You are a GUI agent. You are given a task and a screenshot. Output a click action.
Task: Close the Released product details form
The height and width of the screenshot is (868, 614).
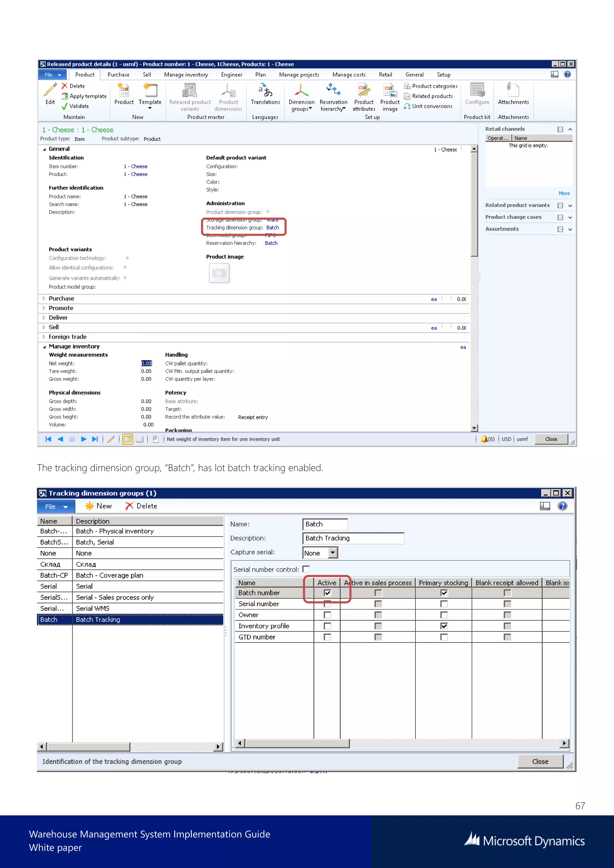click(551, 439)
